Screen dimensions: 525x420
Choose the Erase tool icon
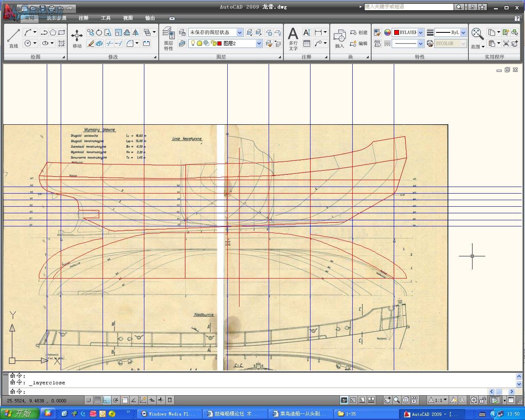[x=91, y=43]
